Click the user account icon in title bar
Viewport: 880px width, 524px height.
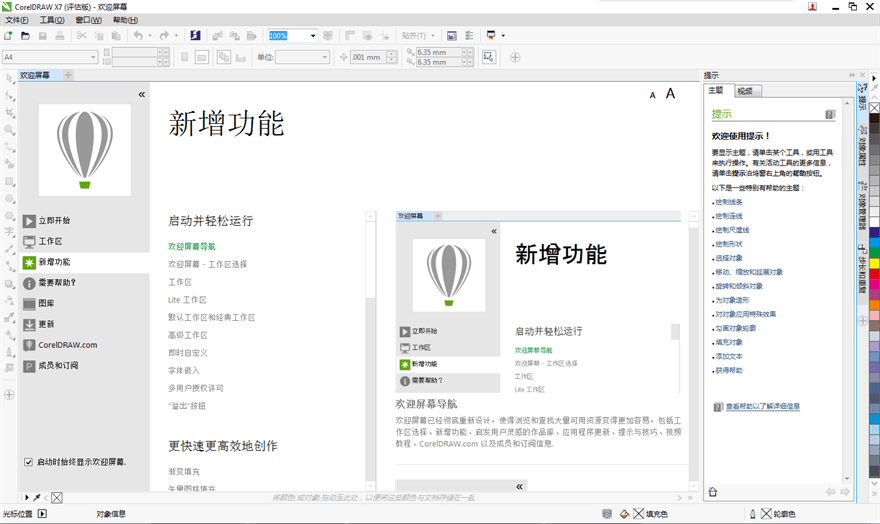coord(812,7)
